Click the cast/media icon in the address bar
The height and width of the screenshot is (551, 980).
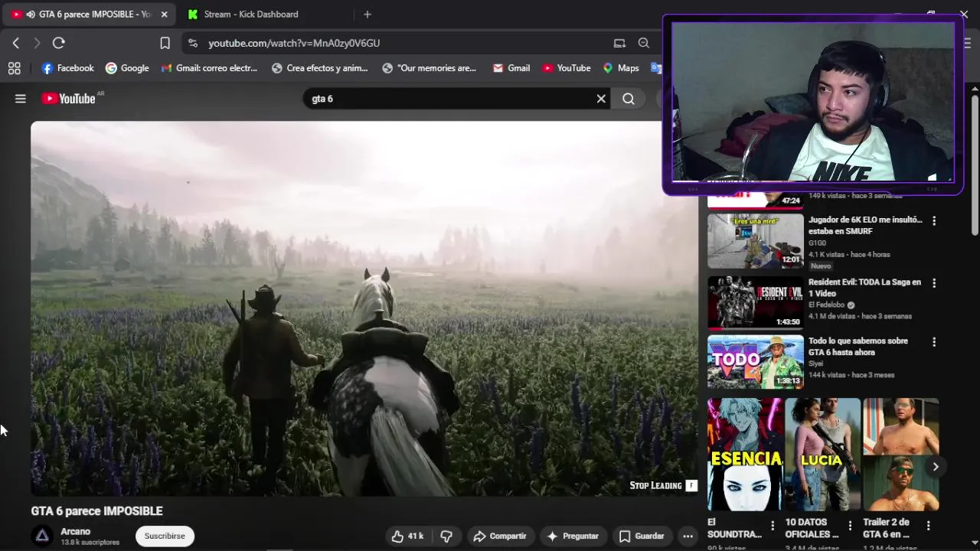coord(619,43)
